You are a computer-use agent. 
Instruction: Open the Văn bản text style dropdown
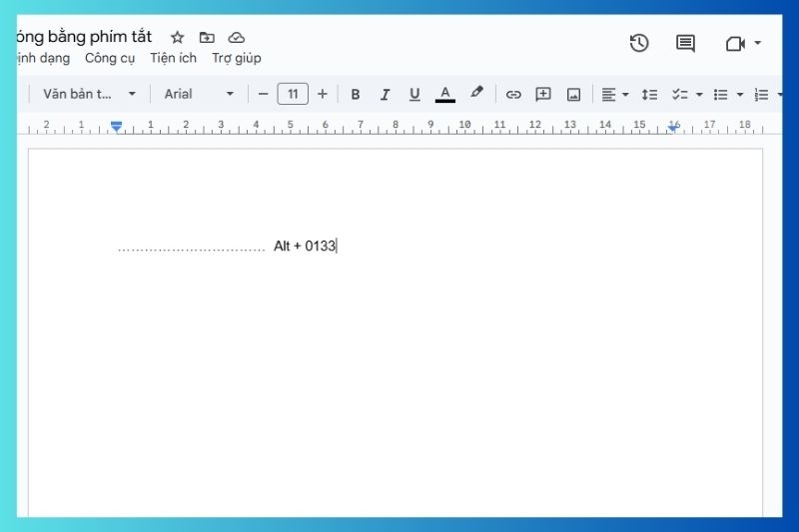click(x=89, y=94)
